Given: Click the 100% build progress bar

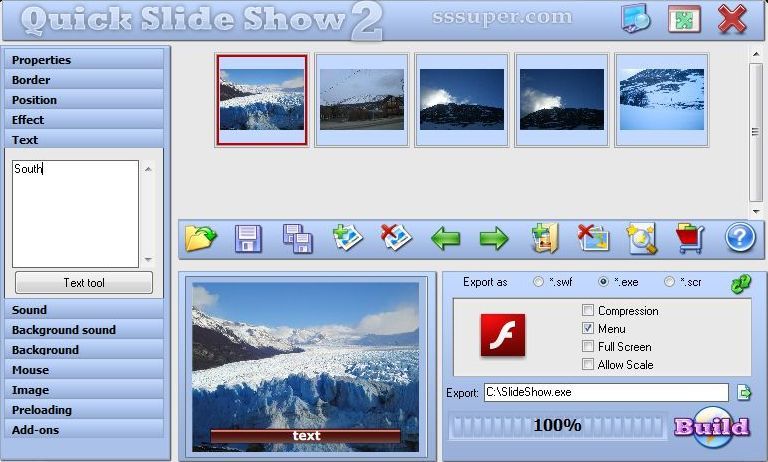Looking at the screenshot, I should [557, 425].
